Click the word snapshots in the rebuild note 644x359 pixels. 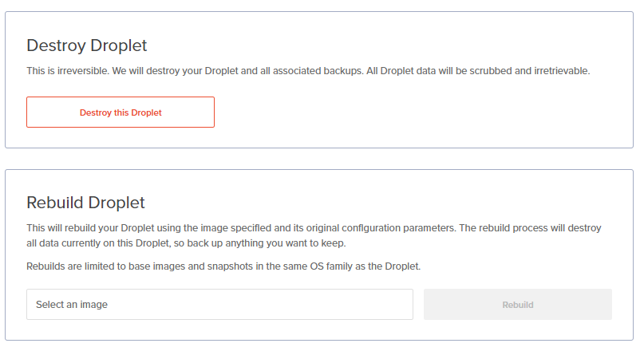coord(230,266)
